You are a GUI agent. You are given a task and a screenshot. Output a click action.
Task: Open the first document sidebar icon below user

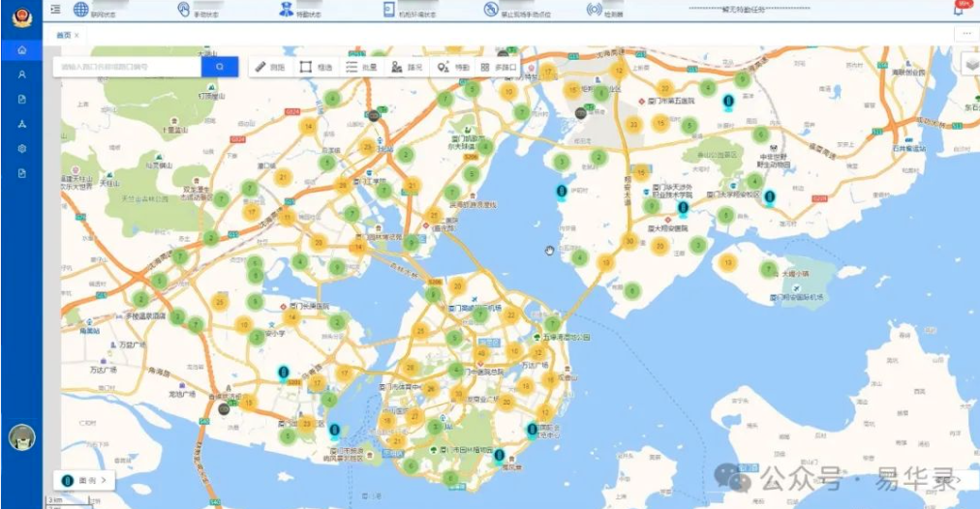coord(22,100)
